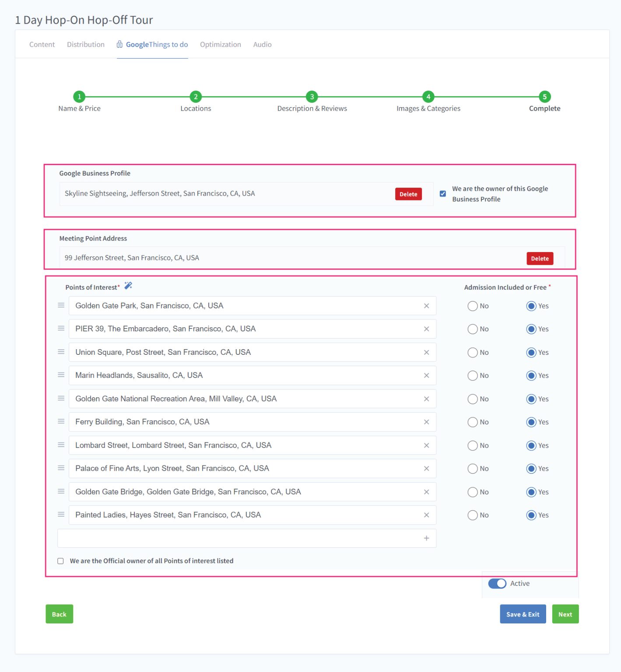Click the plus icon to add a point
The image size is (621, 672).
pyautogui.click(x=426, y=538)
